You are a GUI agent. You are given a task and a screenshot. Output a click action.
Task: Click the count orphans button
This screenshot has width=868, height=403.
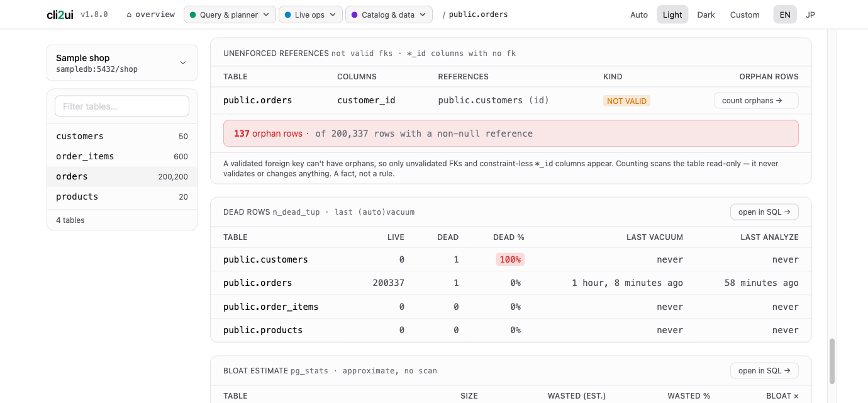click(756, 101)
